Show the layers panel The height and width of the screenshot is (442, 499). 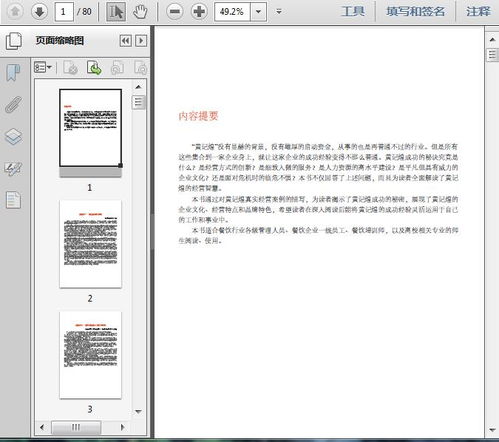click(x=13, y=136)
